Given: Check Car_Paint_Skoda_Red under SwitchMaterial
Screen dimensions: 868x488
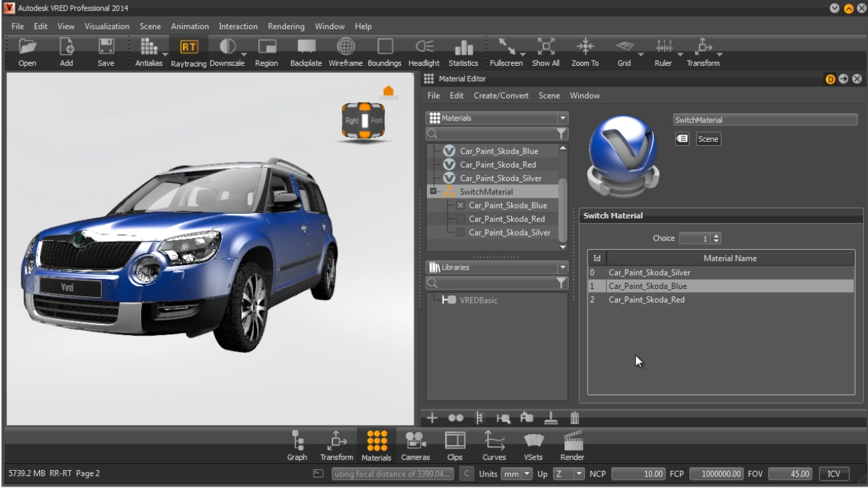Looking at the screenshot, I should pyautogui.click(x=460, y=219).
